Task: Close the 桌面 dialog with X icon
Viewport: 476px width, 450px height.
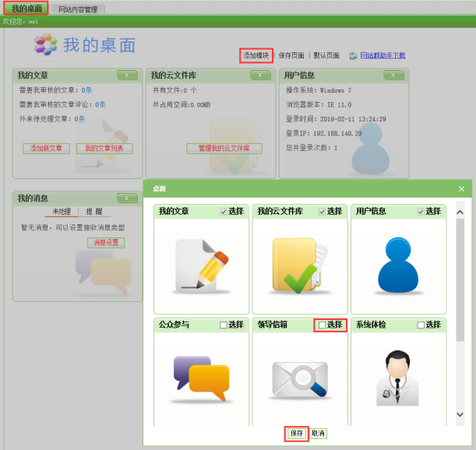Action: pyautogui.click(x=461, y=188)
